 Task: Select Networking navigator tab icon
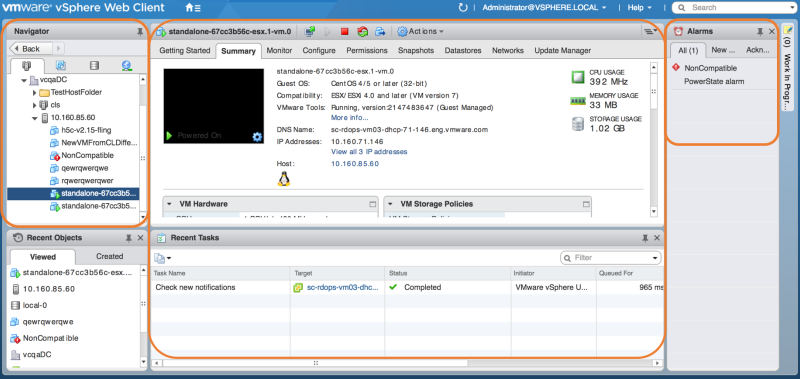pyautogui.click(x=127, y=66)
